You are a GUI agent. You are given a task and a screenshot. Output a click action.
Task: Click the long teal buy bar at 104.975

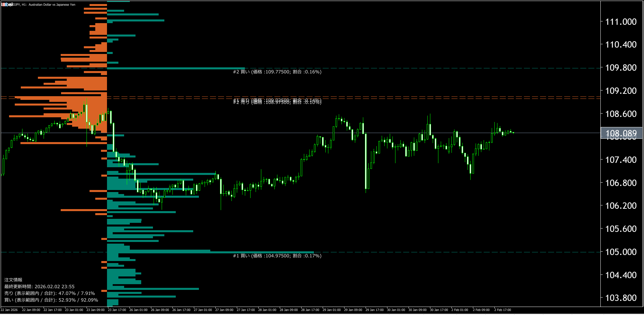tap(210, 252)
